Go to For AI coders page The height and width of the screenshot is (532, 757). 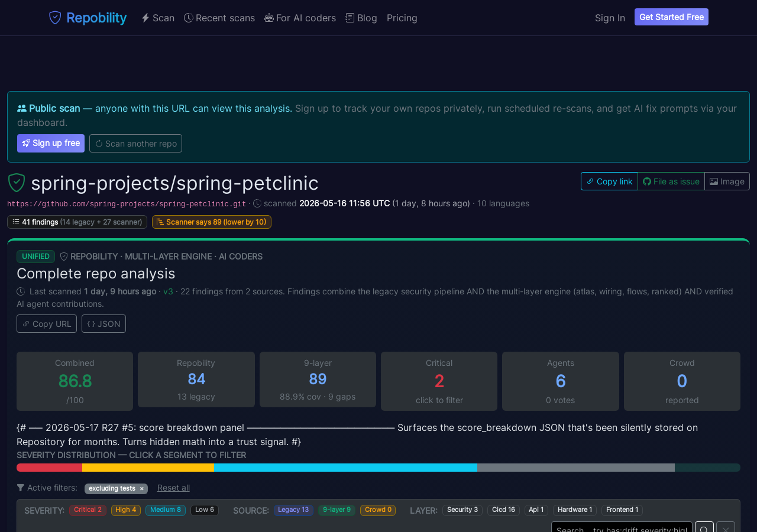tap(300, 18)
